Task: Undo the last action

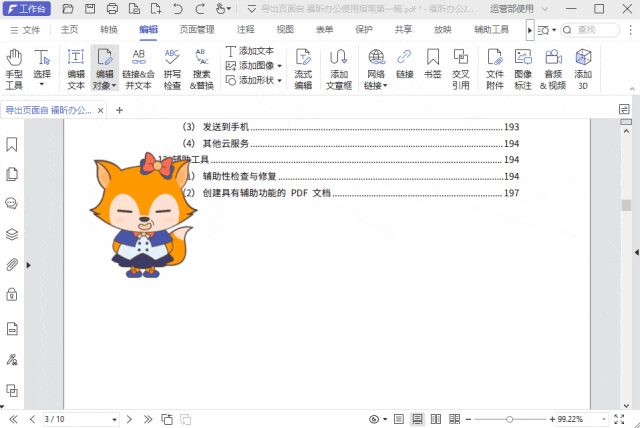Action: point(178,9)
